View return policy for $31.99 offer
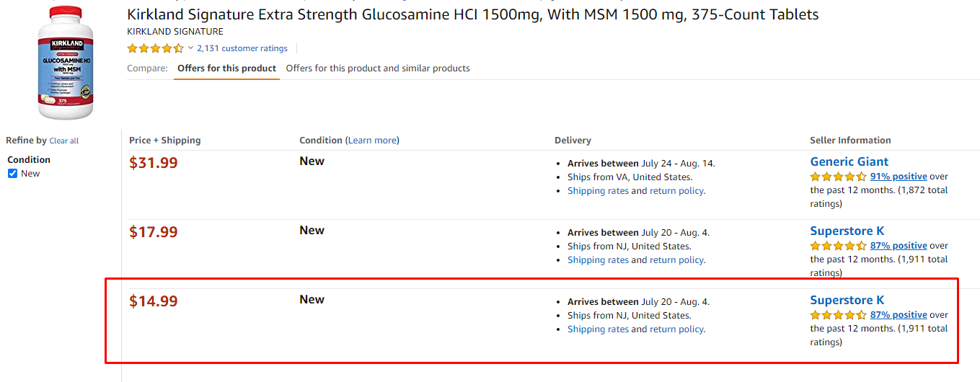 click(676, 191)
